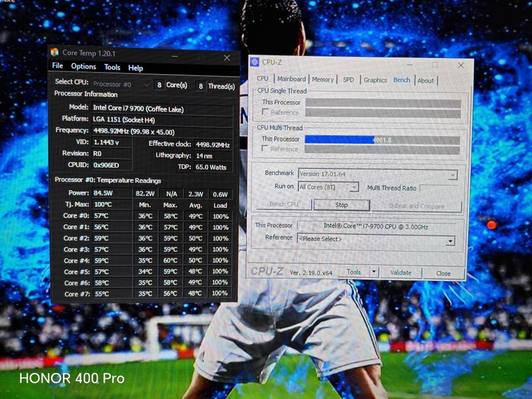
Task: Click the This Processor name Intel Core i7-9700 CPU
Action: pos(376,226)
